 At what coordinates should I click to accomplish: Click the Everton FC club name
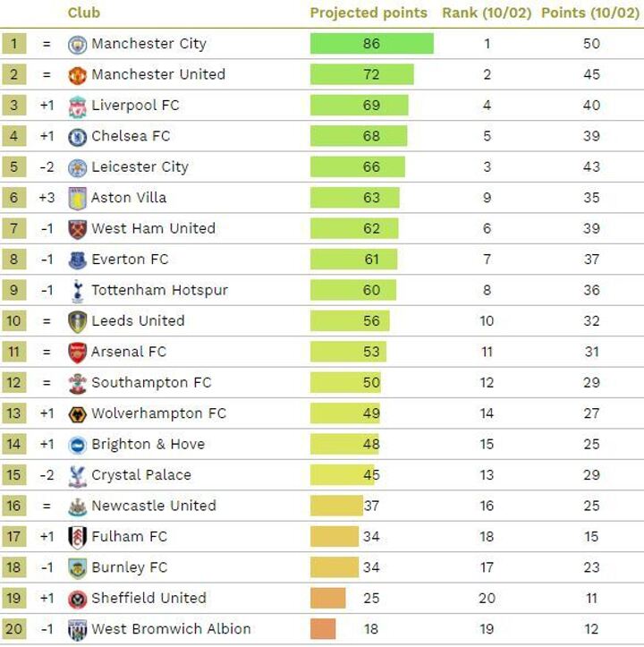[130, 259]
